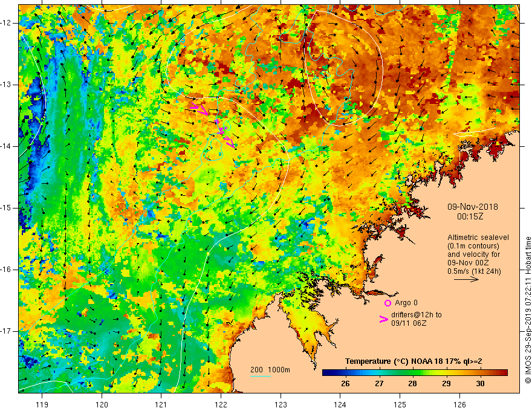The height and width of the screenshot is (411, 532).
Task: Click longitude axis label 120
Action: coord(102,404)
